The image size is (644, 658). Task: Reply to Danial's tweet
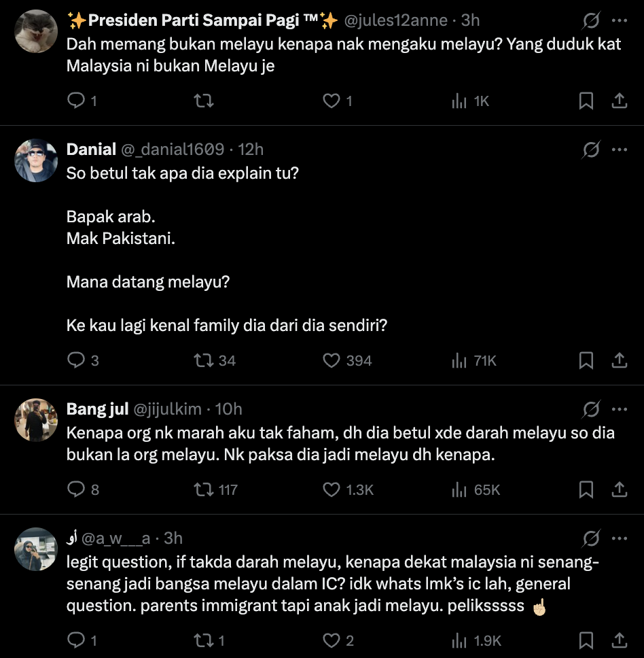coord(76,360)
